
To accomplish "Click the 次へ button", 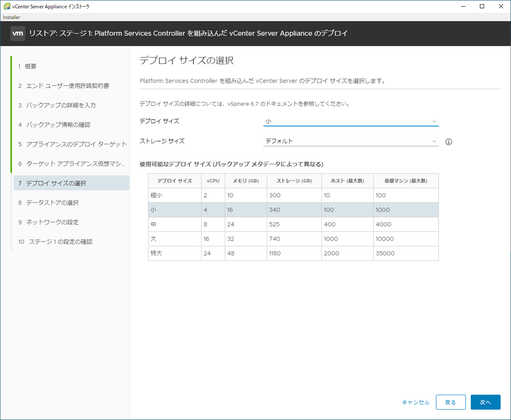I will (x=485, y=402).
